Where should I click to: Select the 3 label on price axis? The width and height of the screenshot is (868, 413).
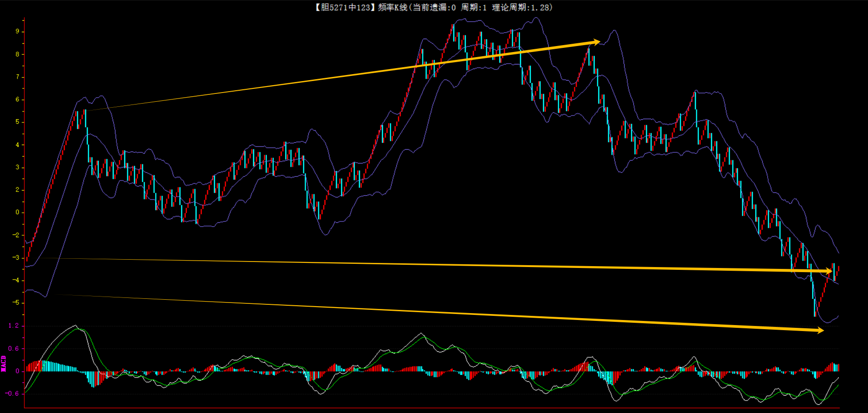[x=17, y=167]
